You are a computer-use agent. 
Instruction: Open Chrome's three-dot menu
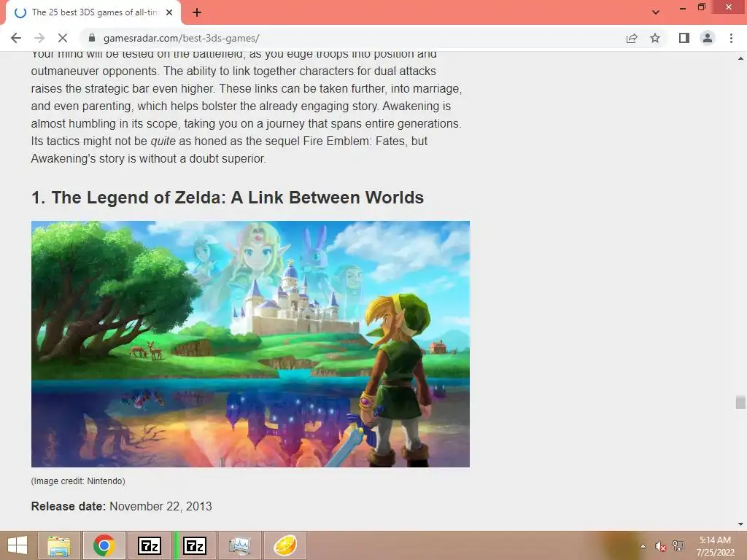pyautogui.click(x=731, y=38)
